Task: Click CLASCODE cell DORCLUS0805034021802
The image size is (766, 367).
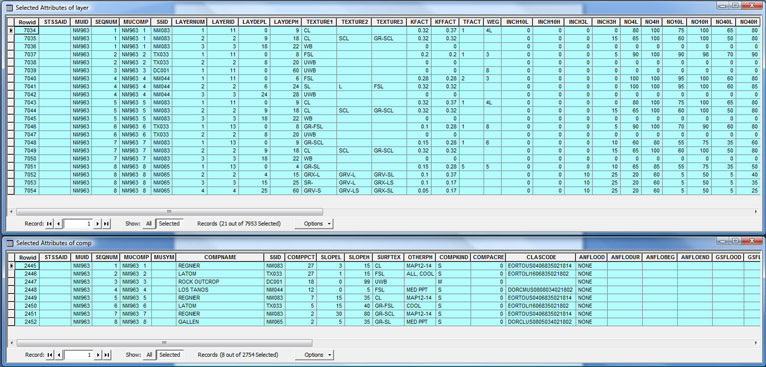Action: pyautogui.click(x=541, y=322)
